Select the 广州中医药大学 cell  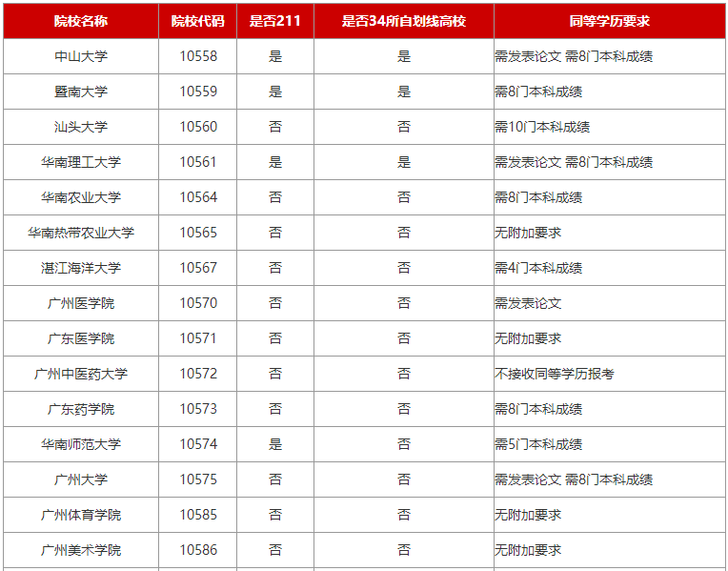81,374
